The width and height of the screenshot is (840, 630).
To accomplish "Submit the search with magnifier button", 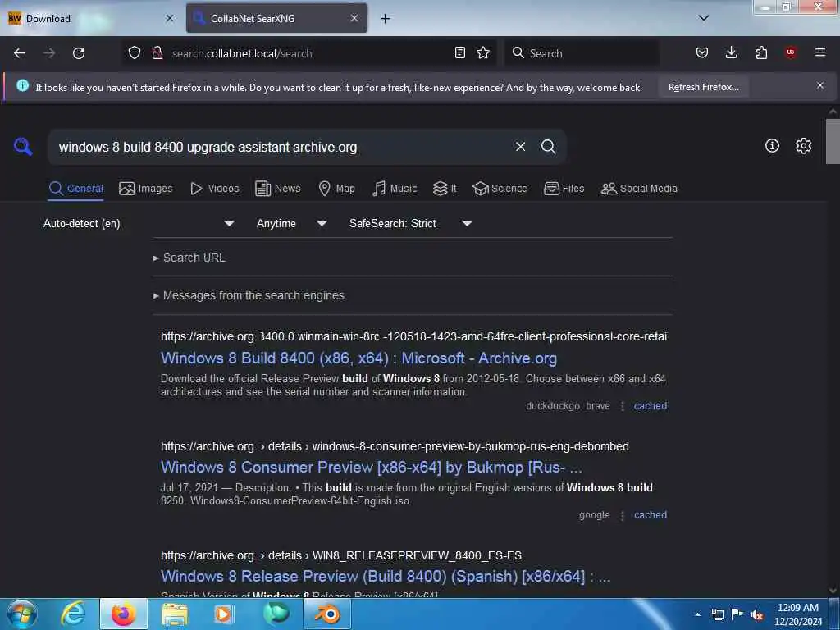I will (x=548, y=147).
